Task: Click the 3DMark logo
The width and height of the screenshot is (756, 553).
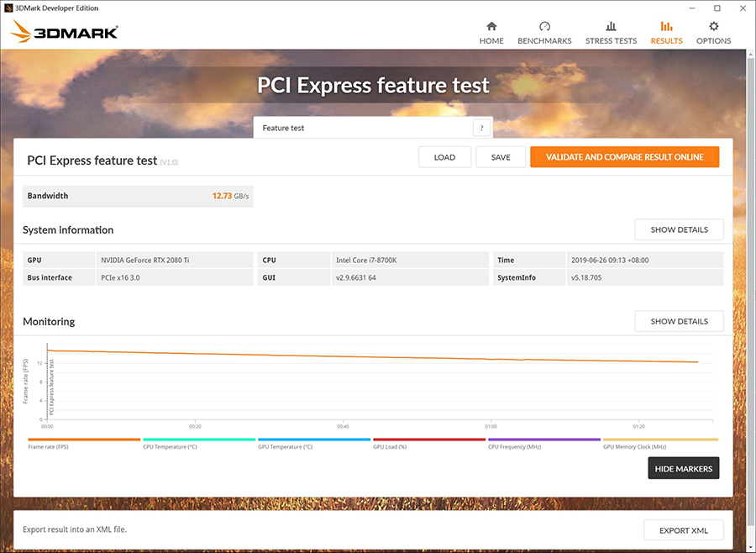Action: (x=65, y=33)
